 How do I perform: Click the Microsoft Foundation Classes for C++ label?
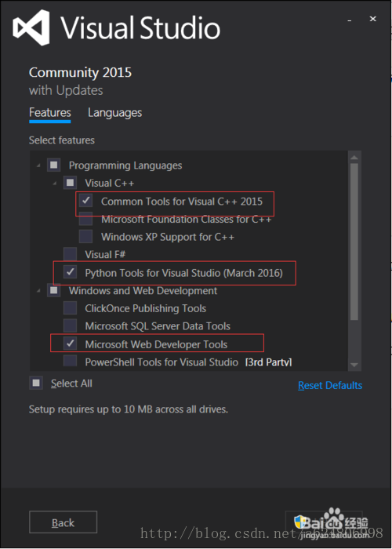(x=187, y=220)
